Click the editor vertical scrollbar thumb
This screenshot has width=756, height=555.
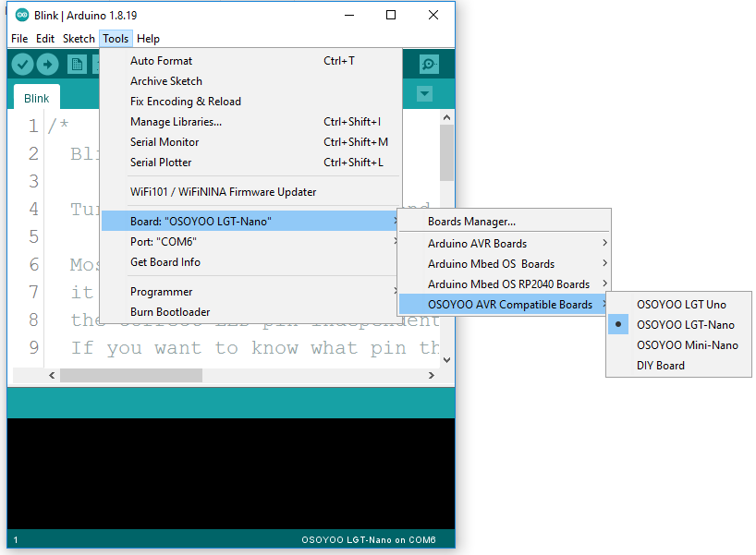(447, 152)
